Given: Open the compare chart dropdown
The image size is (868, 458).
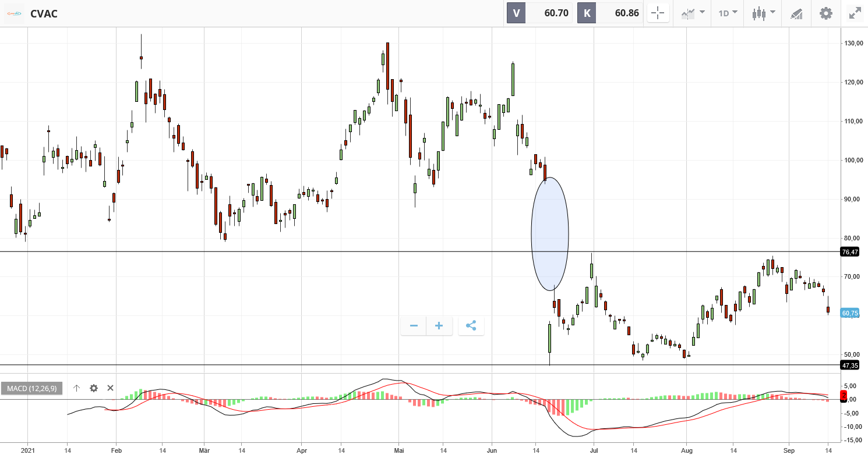Looking at the screenshot, I should [x=693, y=13].
